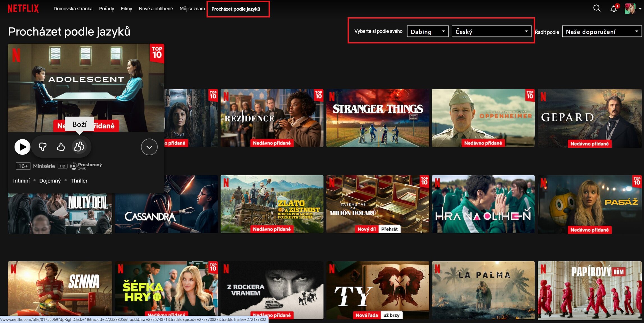Open the Český language dropdown
The width and height of the screenshot is (644, 323).
(491, 31)
